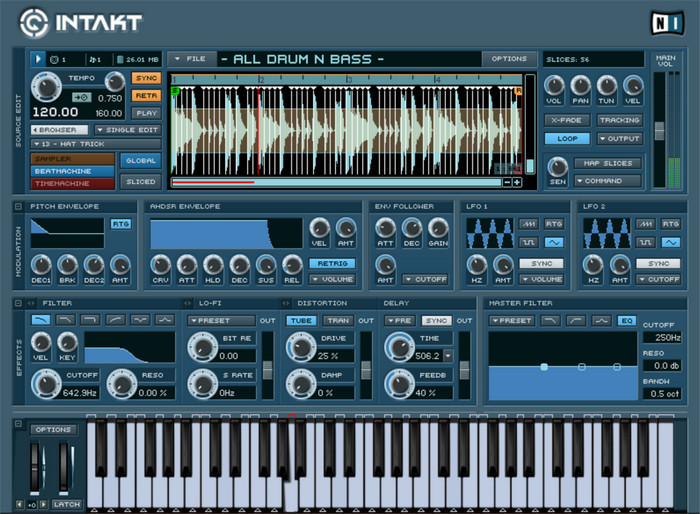Click the LATCH button
The width and height of the screenshot is (700, 514).
coord(67,504)
